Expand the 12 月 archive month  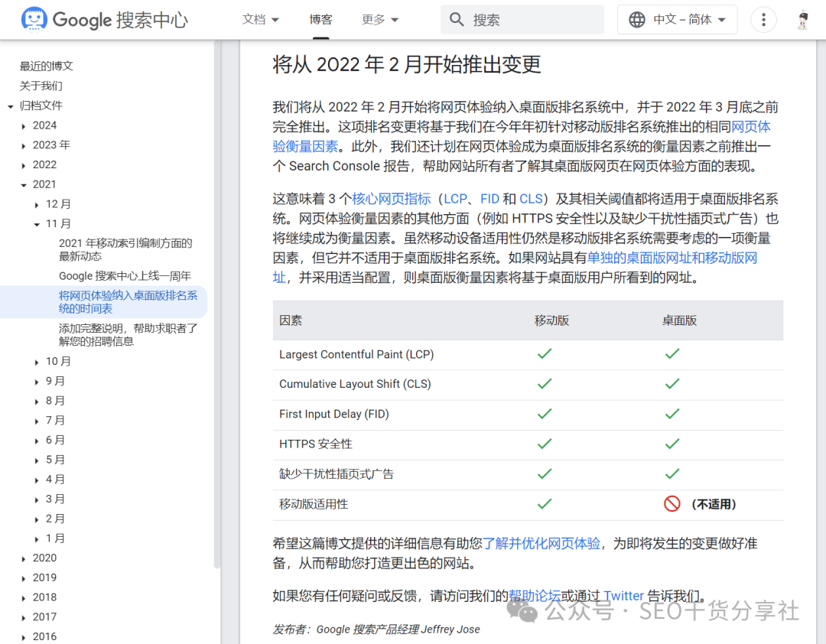pos(37,204)
